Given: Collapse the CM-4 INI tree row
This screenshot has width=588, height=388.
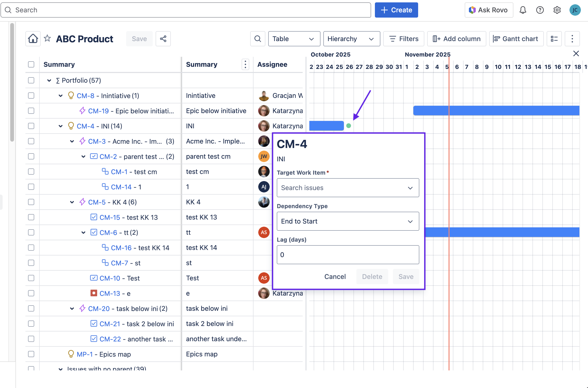Looking at the screenshot, I should coord(60,126).
